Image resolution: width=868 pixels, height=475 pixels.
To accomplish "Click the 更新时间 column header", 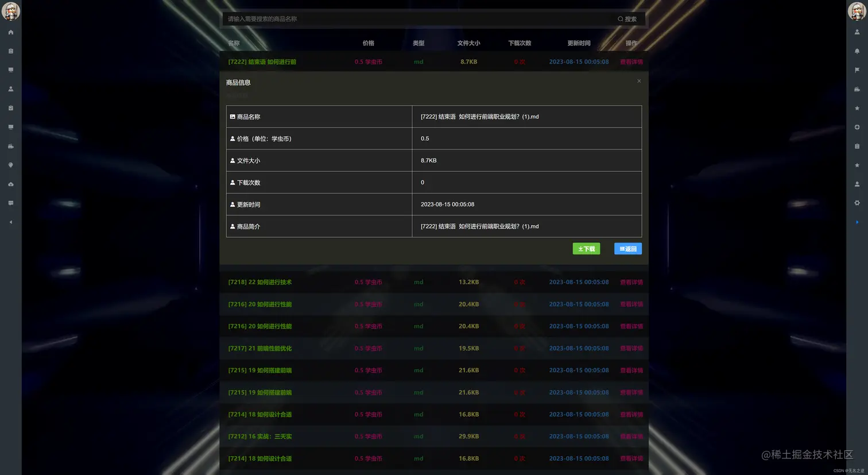I will click(579, 43).
